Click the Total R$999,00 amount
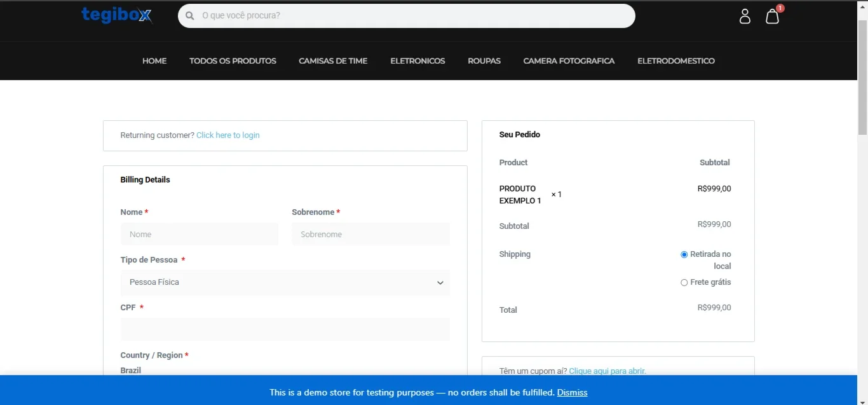Screen dimensions: 868x405 point(714,308)
